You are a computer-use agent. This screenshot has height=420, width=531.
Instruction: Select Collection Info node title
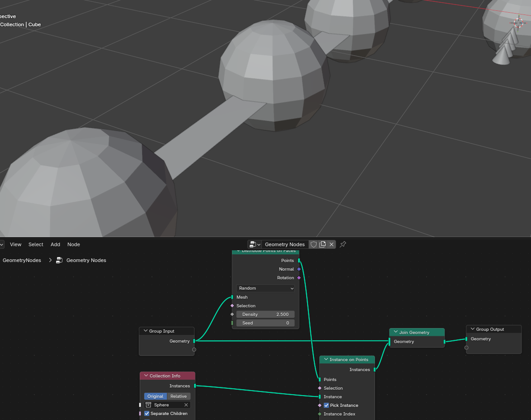[x=165, y=376]
